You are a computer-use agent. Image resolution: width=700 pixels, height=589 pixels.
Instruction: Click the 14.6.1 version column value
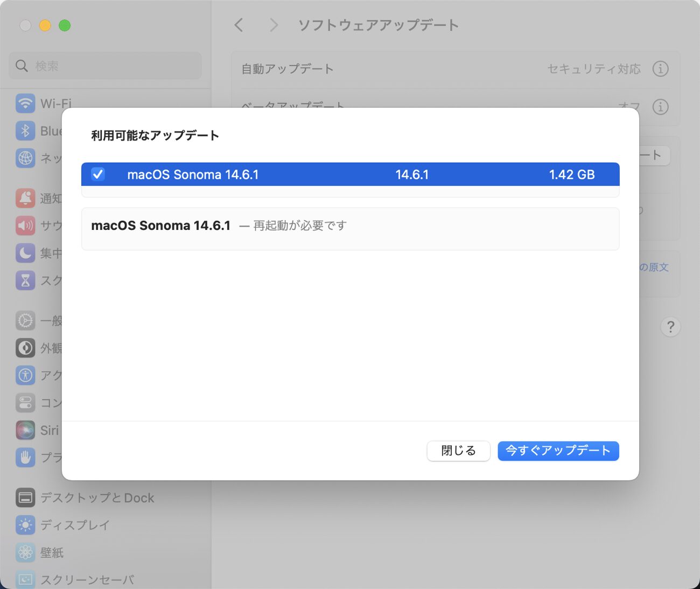(x=412, y=174)
